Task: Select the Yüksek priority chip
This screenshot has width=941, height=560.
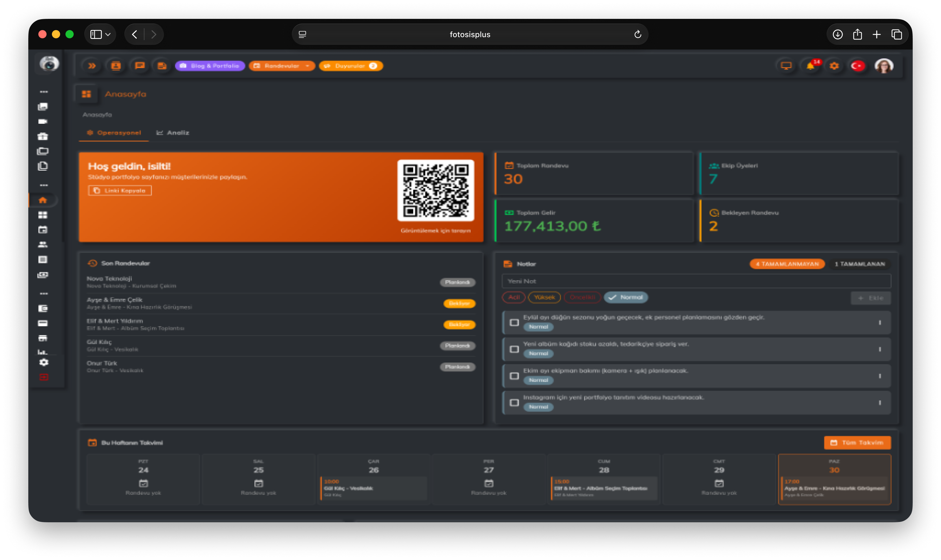Action: (544, 297)
